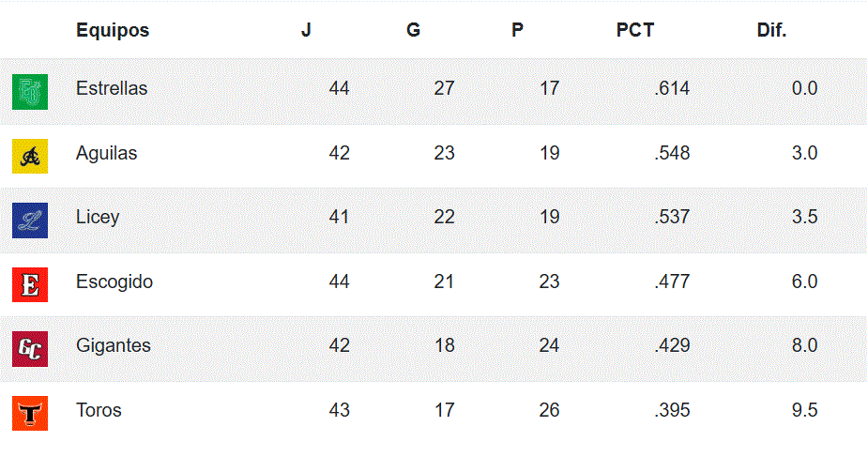
Task: Click the P losses column header
Action: pos(517,30)
